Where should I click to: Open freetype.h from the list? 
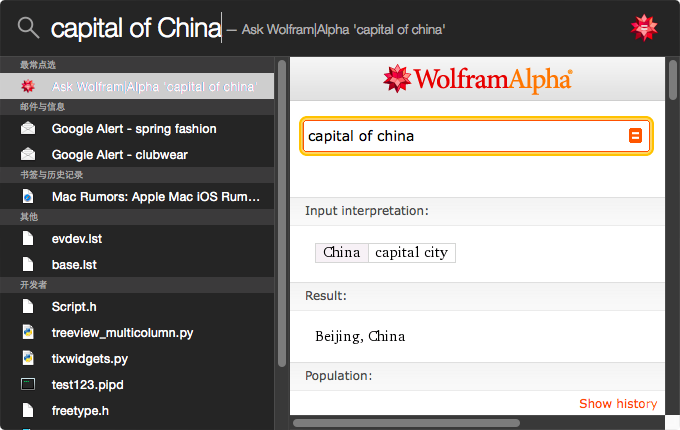(80, 410)
